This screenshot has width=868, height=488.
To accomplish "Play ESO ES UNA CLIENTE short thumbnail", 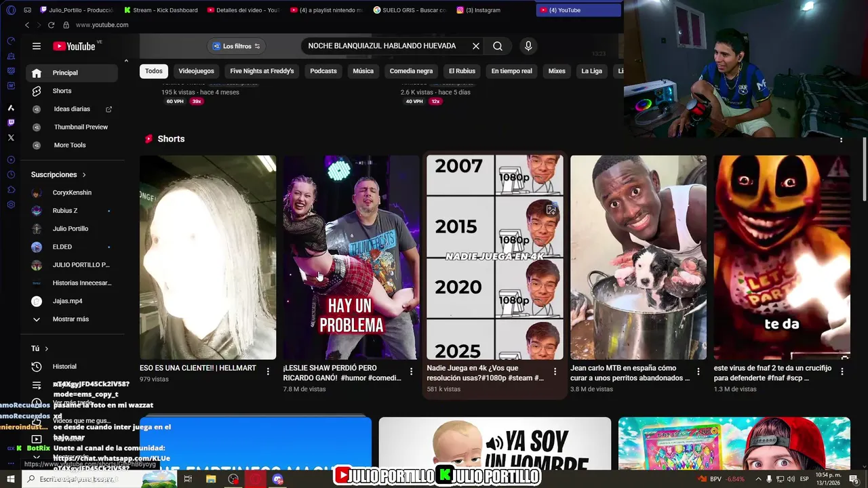I will tap(208, 258).
